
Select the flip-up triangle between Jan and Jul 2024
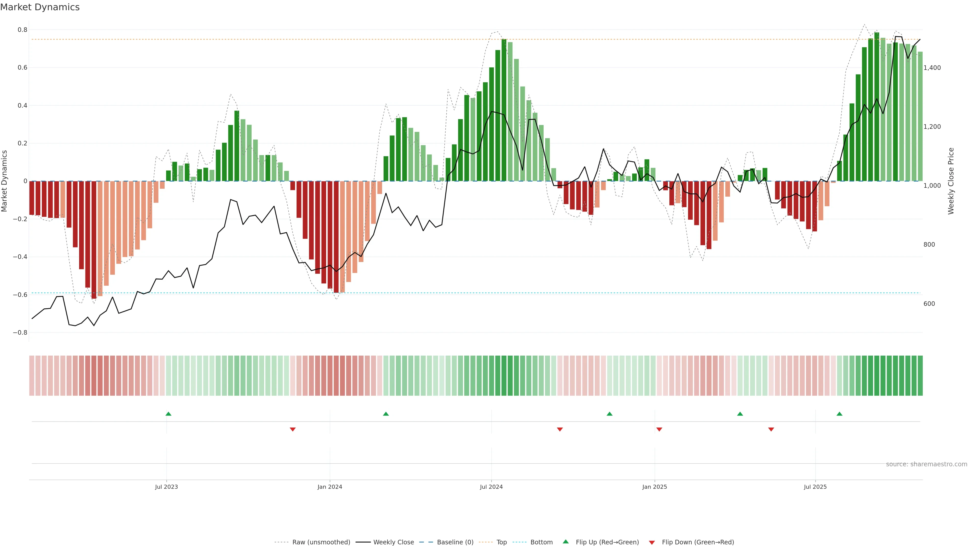pyautogui.click(x=386, y=414)
